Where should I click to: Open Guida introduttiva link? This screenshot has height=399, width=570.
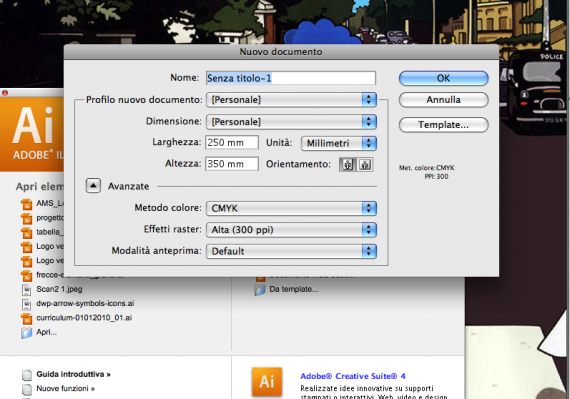(73, 374)
